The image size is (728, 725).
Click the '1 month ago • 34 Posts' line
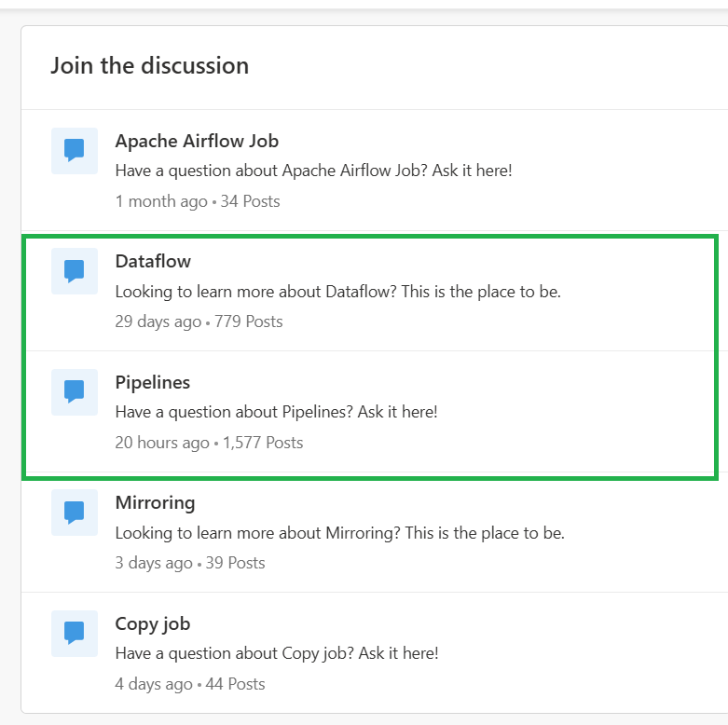click(x=198, y=201)
